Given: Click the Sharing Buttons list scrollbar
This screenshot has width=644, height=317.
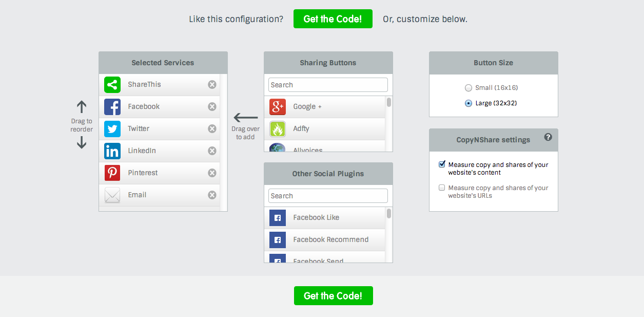Looking at the screenshot, I should (389, 123).
